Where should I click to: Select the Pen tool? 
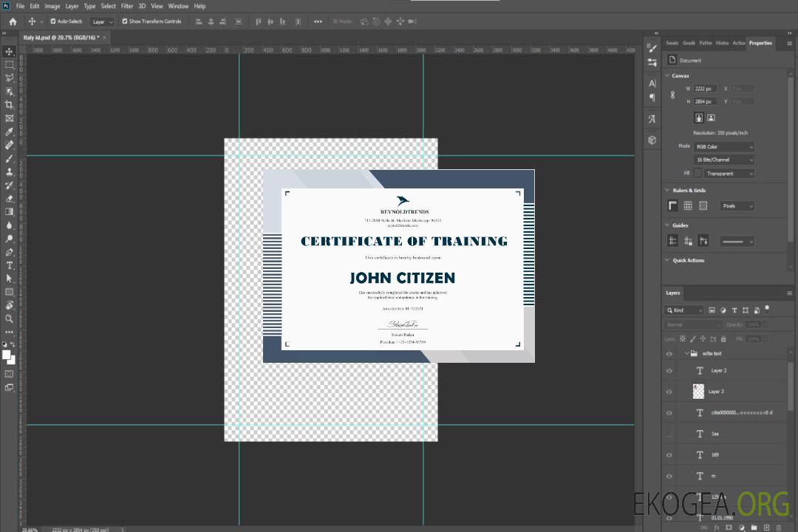click(9, 252)
